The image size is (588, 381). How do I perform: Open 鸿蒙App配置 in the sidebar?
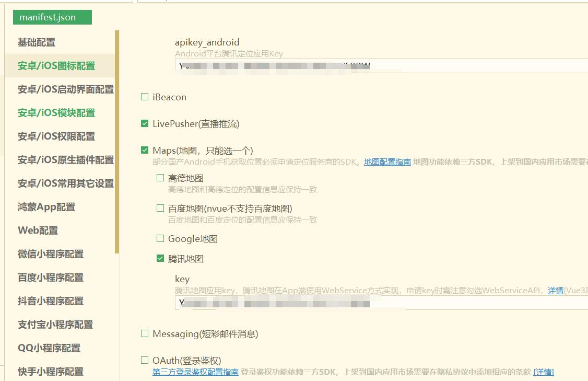pos(46,207)
